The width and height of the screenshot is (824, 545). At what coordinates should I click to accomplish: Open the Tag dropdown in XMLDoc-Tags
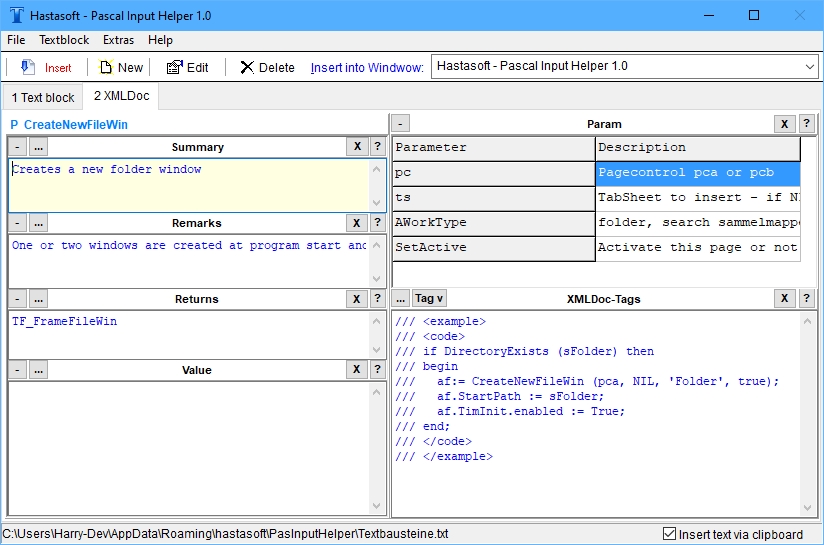[x=429, y=299]
